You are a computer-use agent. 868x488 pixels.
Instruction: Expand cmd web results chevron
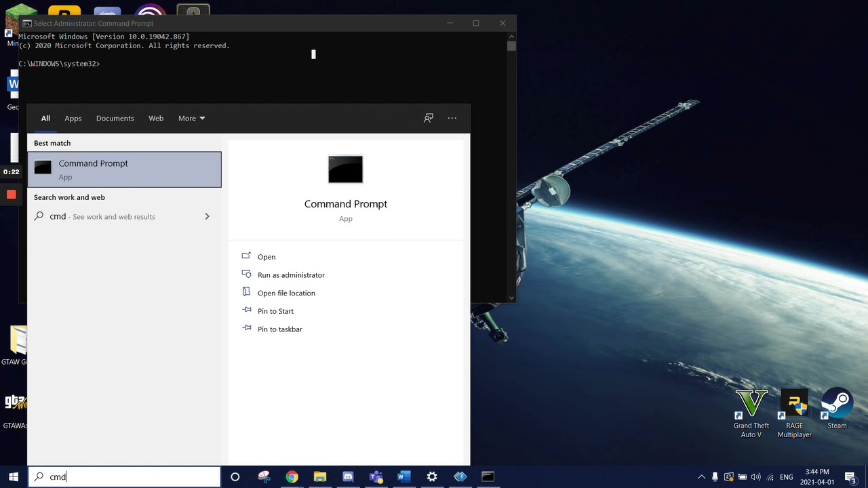(207, 217)
